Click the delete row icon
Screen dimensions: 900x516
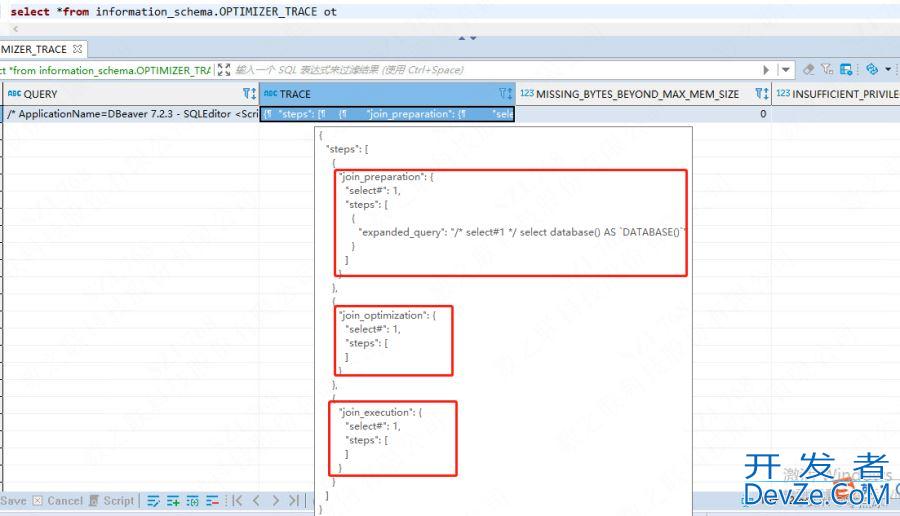[212, 501]
